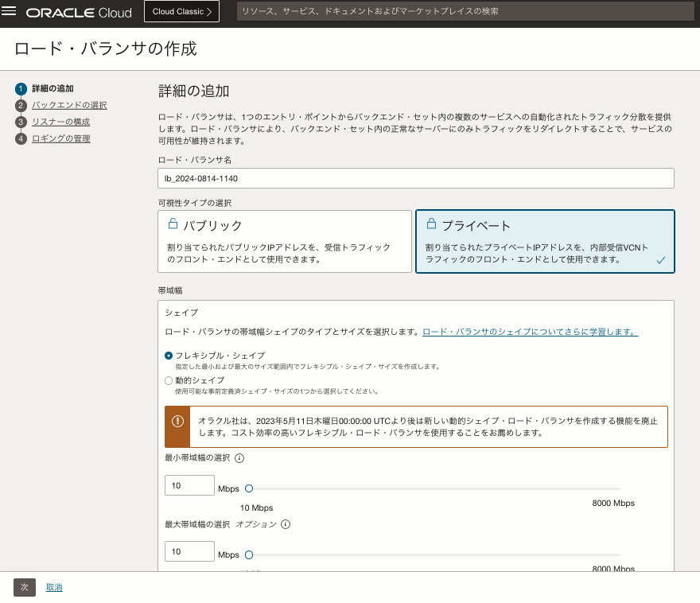This screenshot has width=700, height=603.
Task: Click the ロード・バランサの作成 page title
Action: pyautogui.click(x=105, y=49)
